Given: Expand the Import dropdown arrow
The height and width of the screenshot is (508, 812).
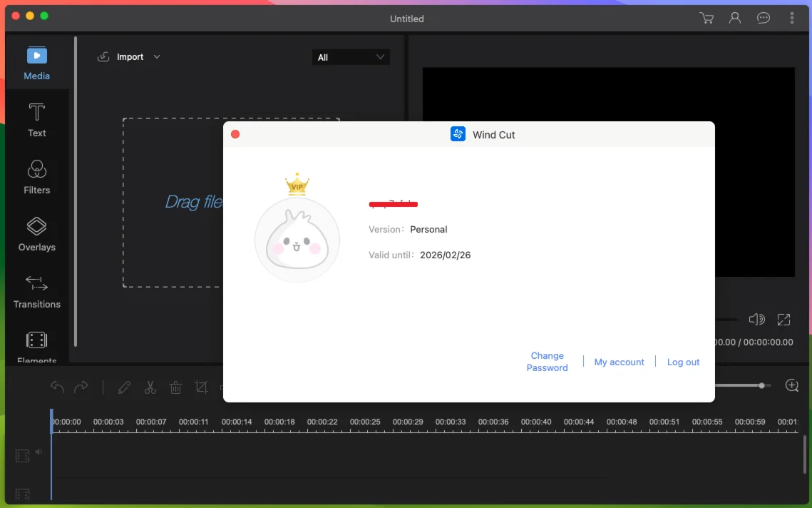Looking at the screenshot, I should click(156, 57).
